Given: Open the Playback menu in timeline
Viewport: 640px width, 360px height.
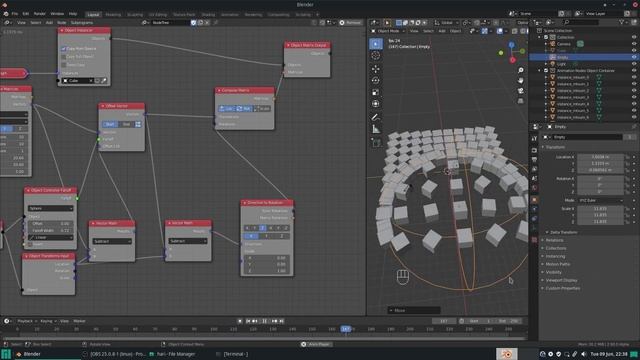Looking at the screenshot, I should [x=27, y=321].
